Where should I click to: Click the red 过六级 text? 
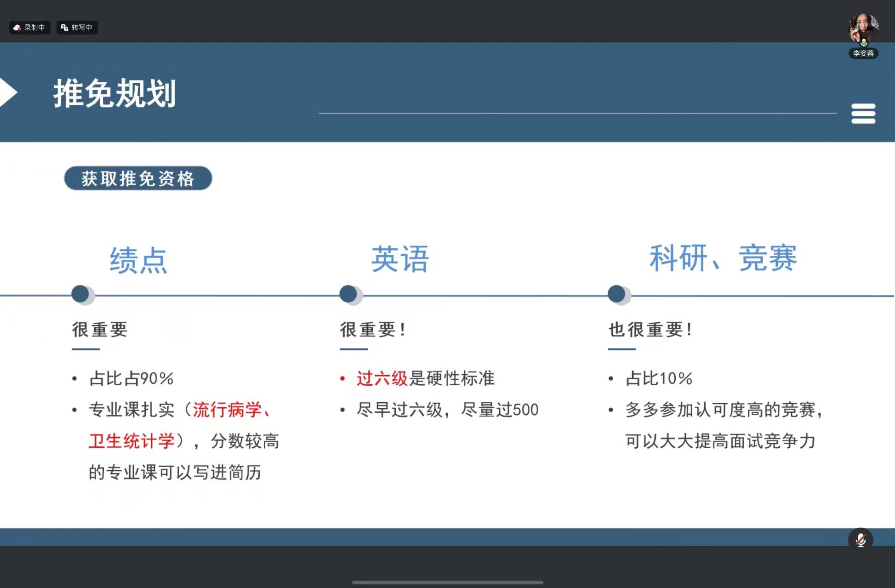coord(382,378)
